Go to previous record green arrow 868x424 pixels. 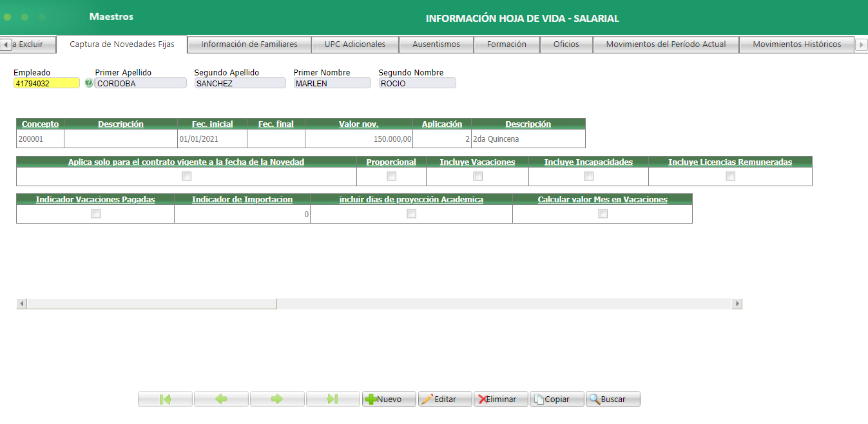(221, 399)
